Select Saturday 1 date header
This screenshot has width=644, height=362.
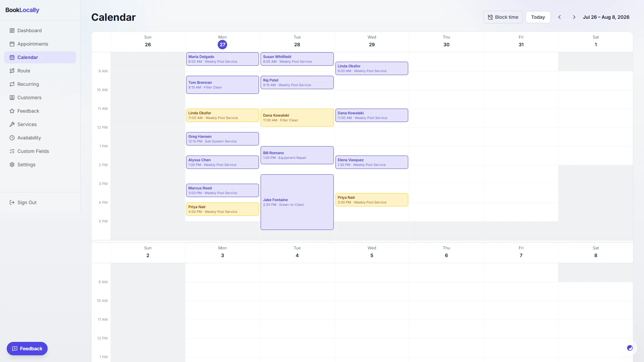[596, 42]
